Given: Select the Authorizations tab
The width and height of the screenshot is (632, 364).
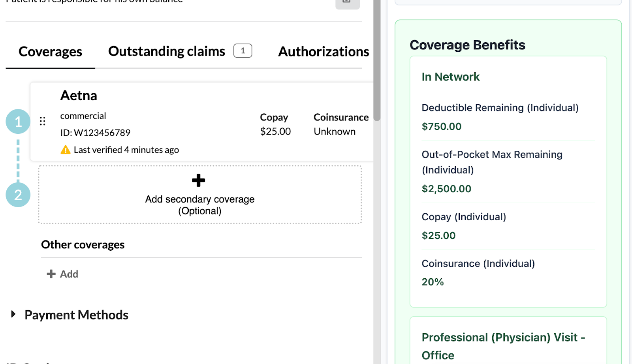Looking at the screenshot, I should 323,52.
